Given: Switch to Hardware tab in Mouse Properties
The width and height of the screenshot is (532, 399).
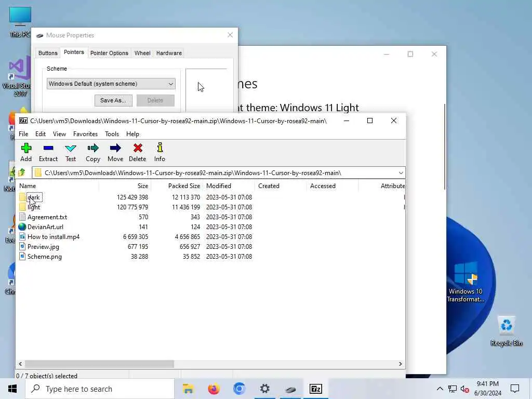Looking at the screenshot, I should pyautogui.click(x=169, y=54).
